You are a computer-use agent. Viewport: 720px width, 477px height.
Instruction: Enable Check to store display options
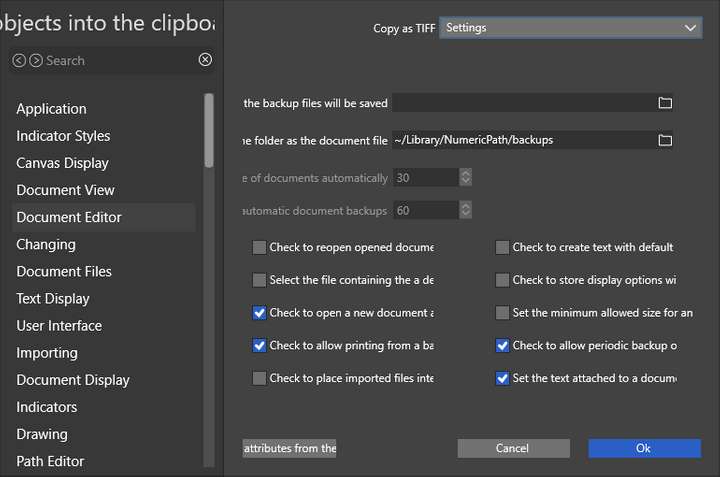coord(502,280)
